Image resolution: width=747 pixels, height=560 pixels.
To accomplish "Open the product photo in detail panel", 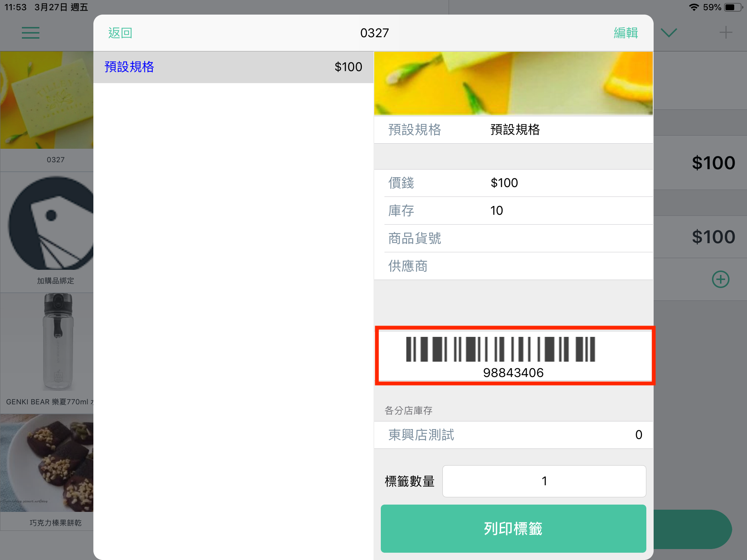I will tap(513, 83).
